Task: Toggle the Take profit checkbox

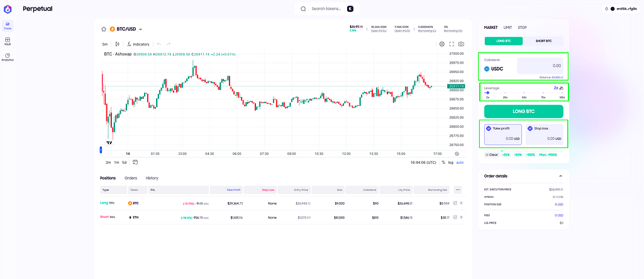Action: click(488, 128)
